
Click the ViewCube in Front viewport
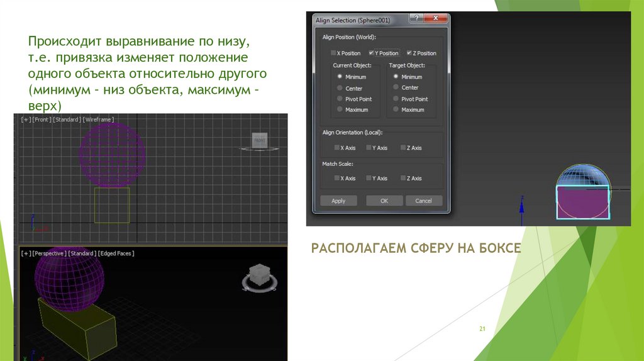(260, 140)
